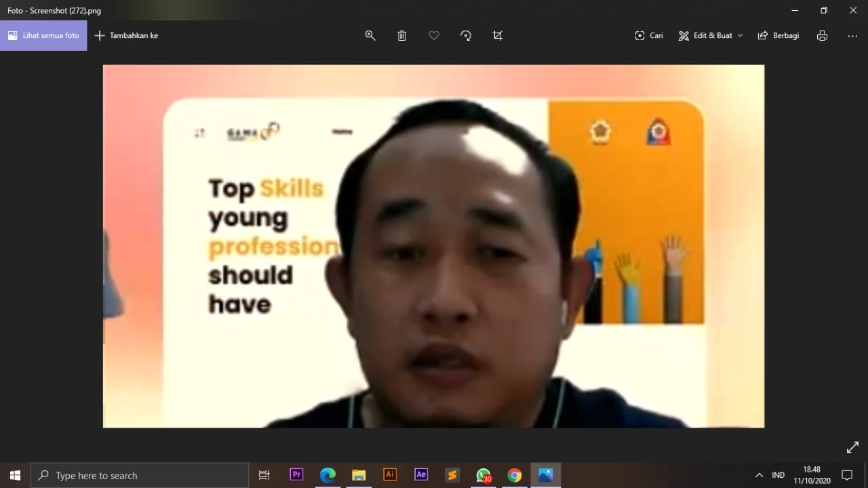
Task: Show hidden system tray icons
Action: tap(759, 475)
